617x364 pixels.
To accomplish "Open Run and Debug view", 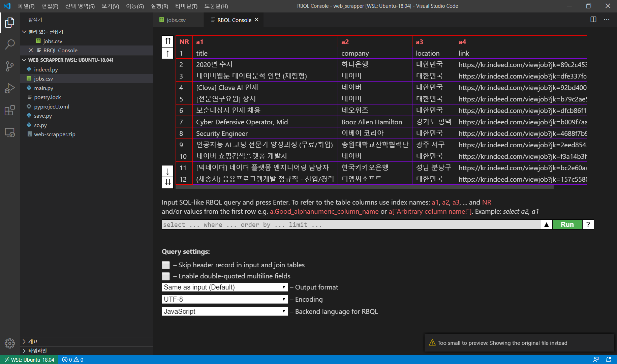I will pyautogui.click(x=10, y=88).
